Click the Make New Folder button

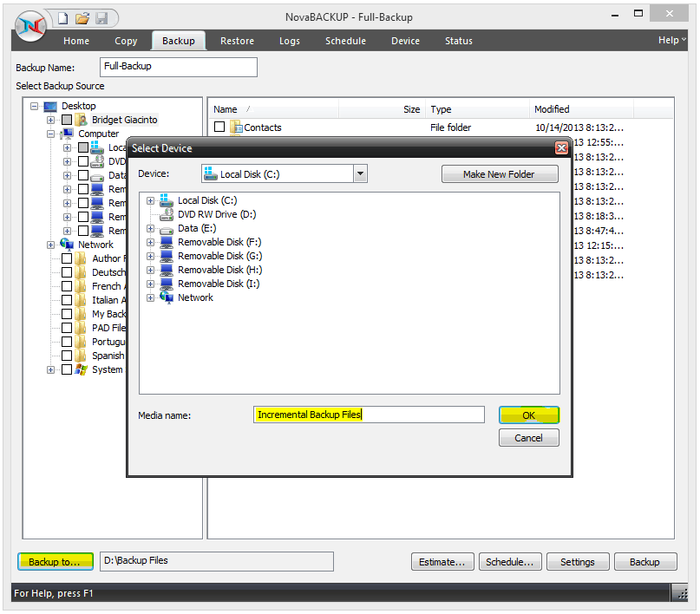coord(499,174)
